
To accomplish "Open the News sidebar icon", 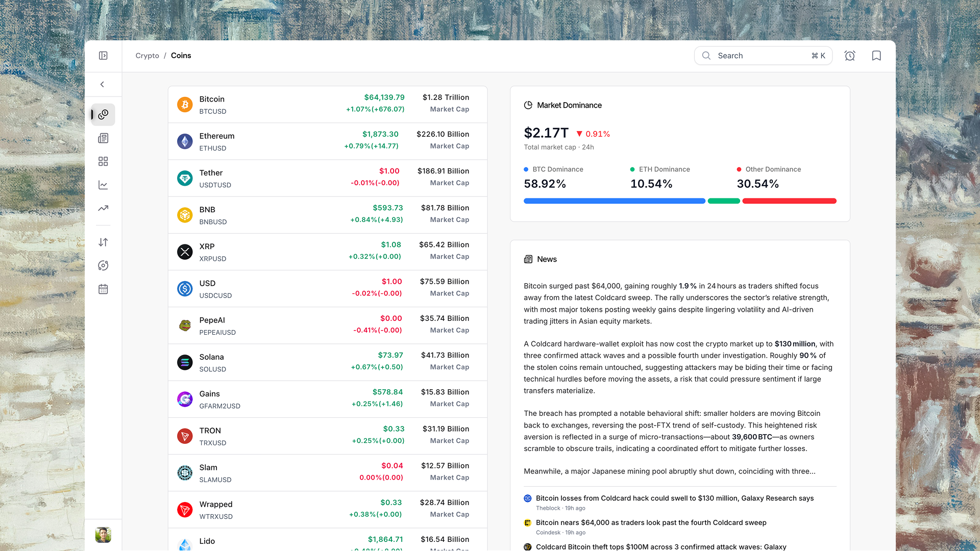I will coord(103,138).
